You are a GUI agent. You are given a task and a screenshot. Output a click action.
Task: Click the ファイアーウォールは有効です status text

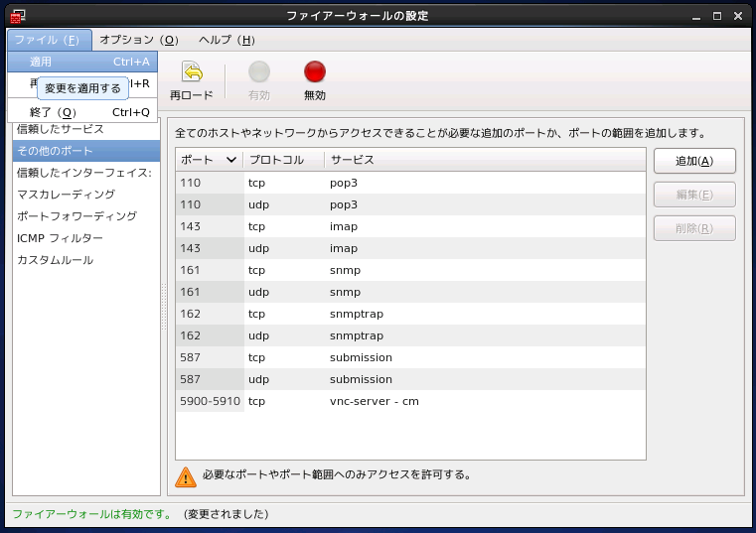pos(91,514)
